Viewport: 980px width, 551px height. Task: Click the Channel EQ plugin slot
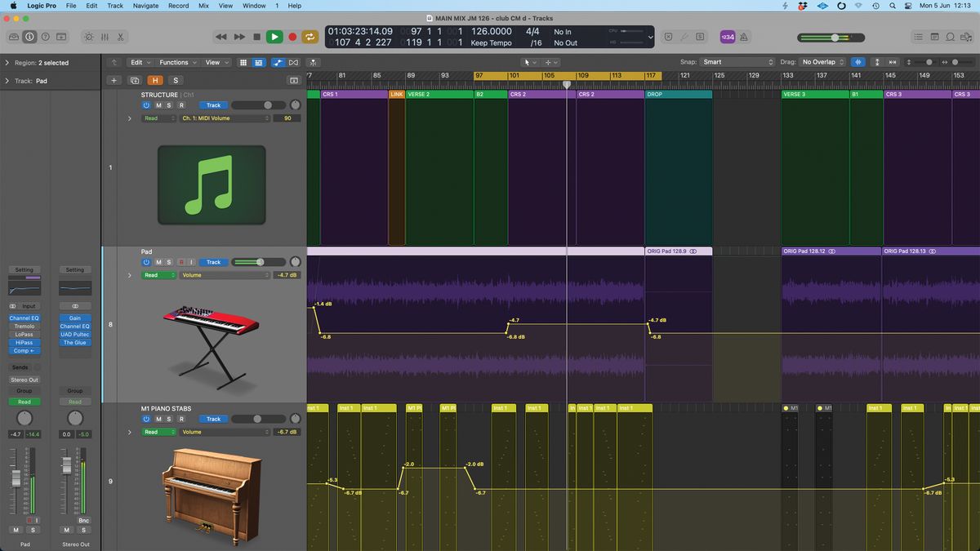24,318
